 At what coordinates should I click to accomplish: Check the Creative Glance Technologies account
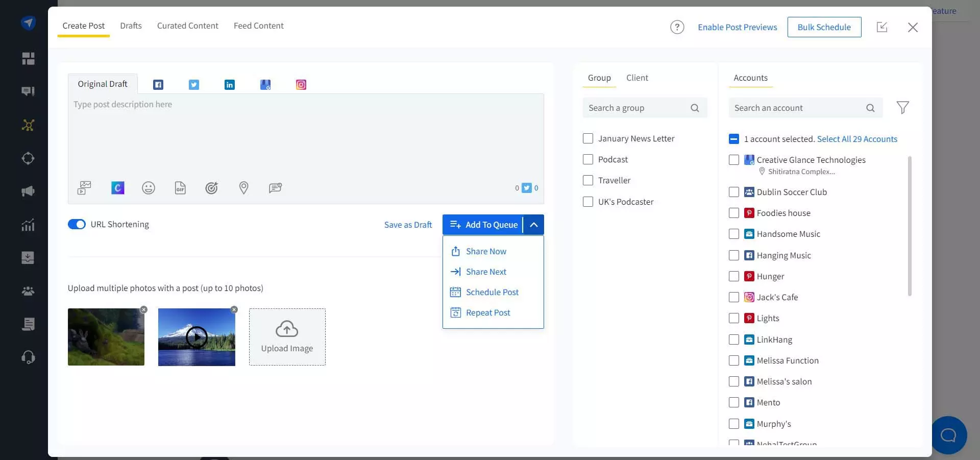point(734,160)
